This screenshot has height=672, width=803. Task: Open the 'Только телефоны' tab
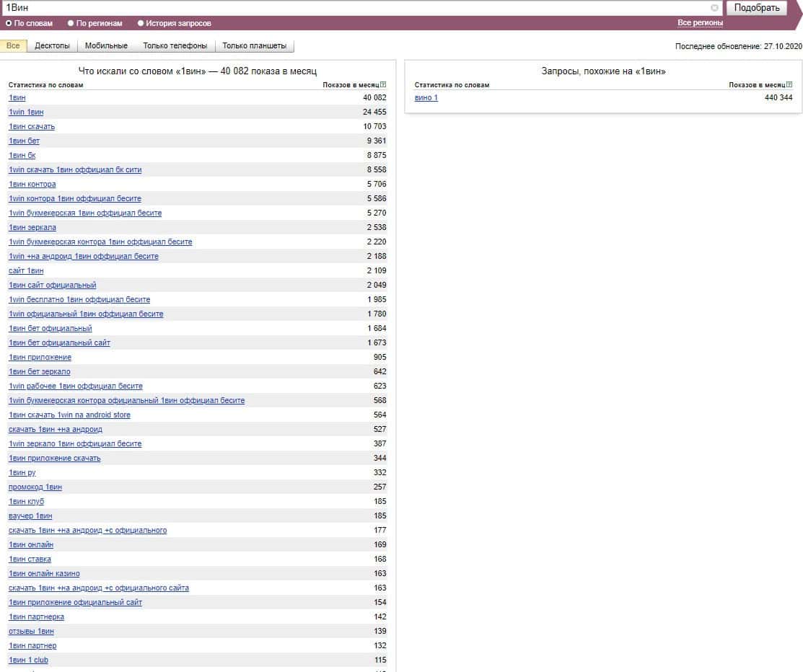[175, 45]
